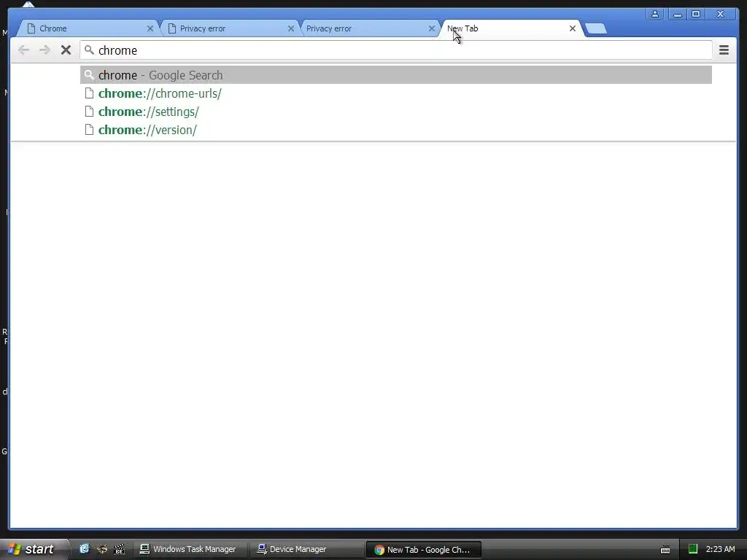This screenshot has width=747, height=560.
Task: Open the Chrome hamburger menu
Action: (x=724, y=50)
